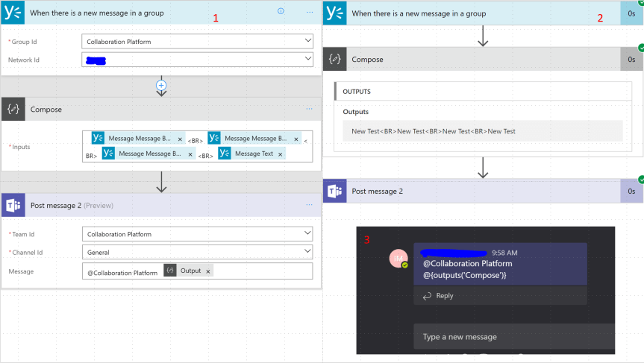Click the Compose curly-braces icon in the left flow
This screenshot has height=363, width=644.
[13, 110]
